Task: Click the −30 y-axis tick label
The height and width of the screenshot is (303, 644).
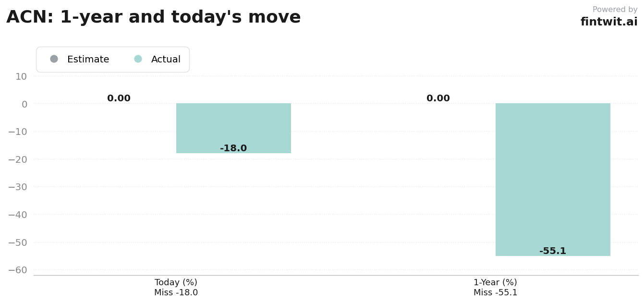Action: click(18, 187)
